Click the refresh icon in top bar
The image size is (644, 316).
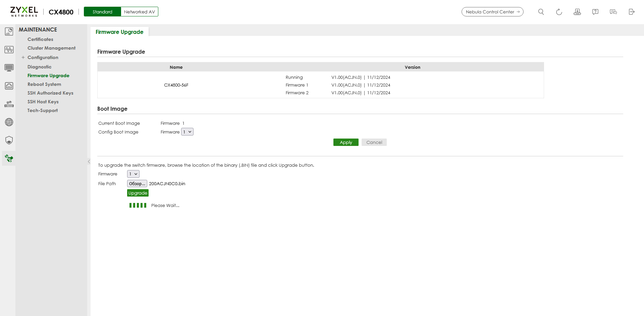559,12
